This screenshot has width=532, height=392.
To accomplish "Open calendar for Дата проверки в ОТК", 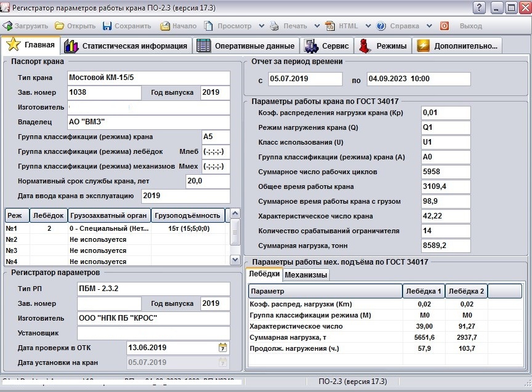I will (x=222, y=348).
